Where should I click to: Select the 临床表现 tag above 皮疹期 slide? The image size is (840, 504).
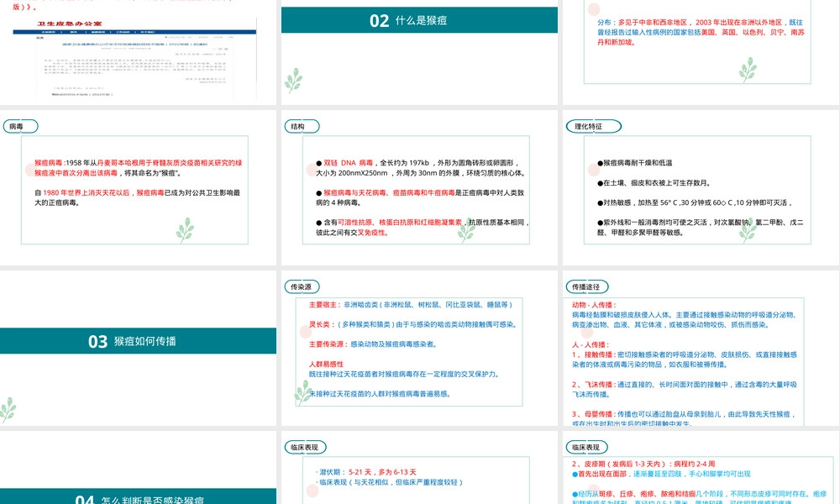point(586,447)
